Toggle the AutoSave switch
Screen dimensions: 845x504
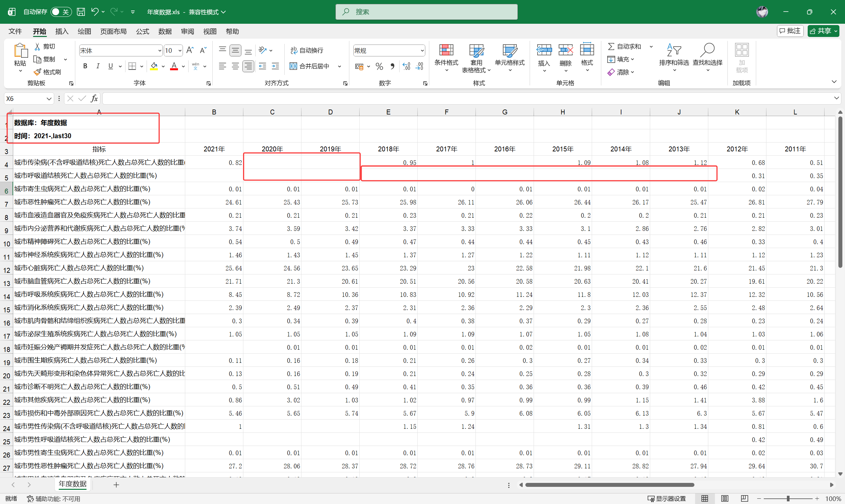pyautogui.click(x=61, y=12)
